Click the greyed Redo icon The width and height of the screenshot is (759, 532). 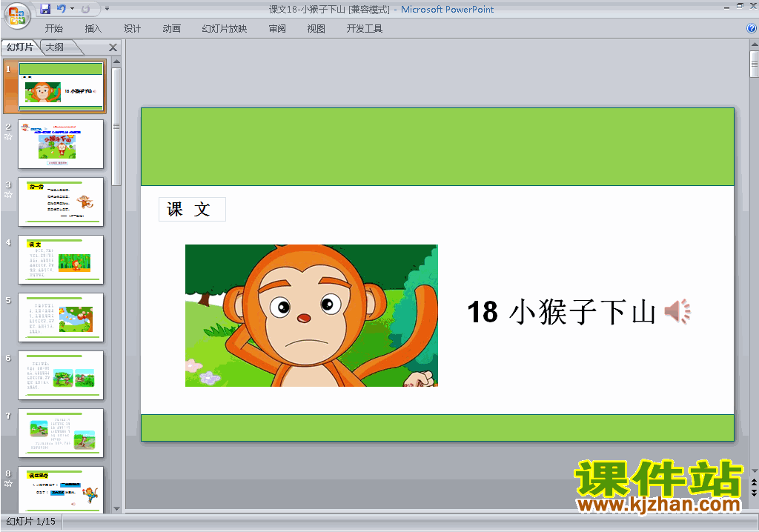[86, 9]
